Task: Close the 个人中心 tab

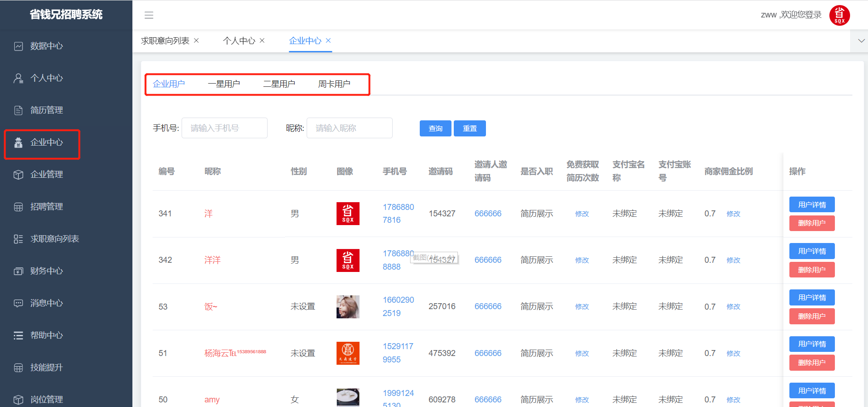Action: [262, 40]
